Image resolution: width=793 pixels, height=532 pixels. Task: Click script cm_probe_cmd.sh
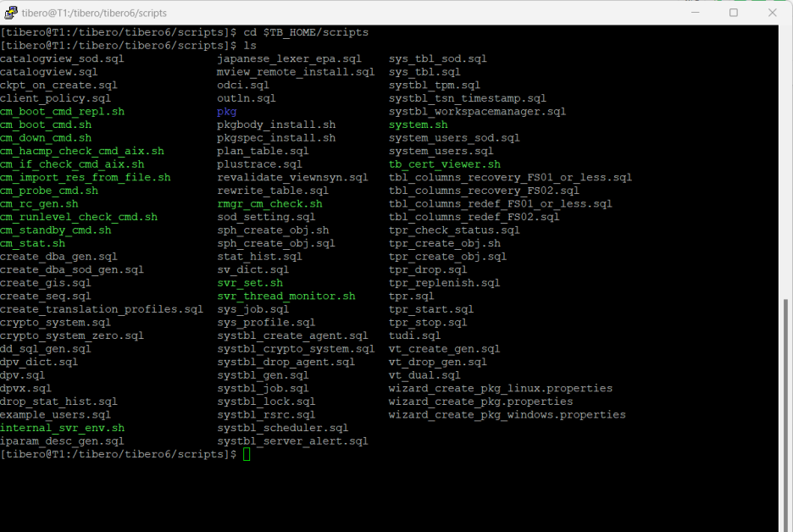tap(49, 191)
